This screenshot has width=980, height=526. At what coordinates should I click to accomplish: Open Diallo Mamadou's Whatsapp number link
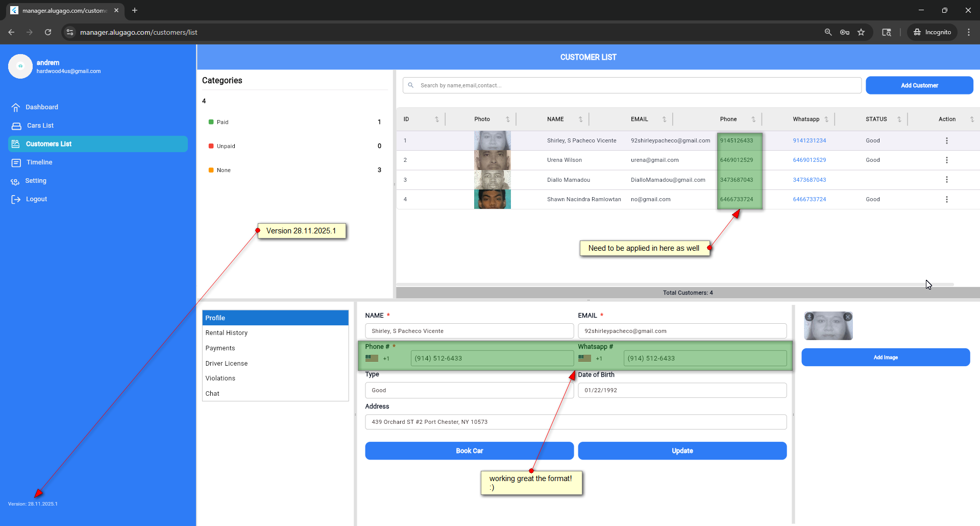809,180
